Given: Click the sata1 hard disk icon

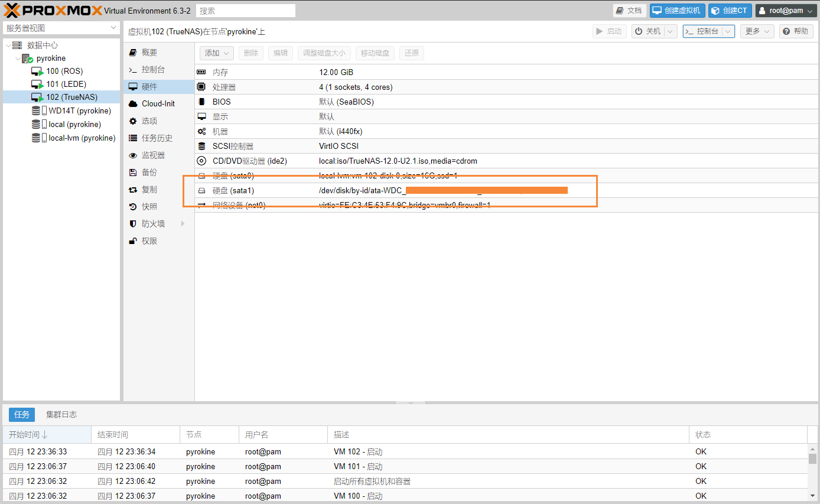Looking at the screenshot, I should 201,191.
